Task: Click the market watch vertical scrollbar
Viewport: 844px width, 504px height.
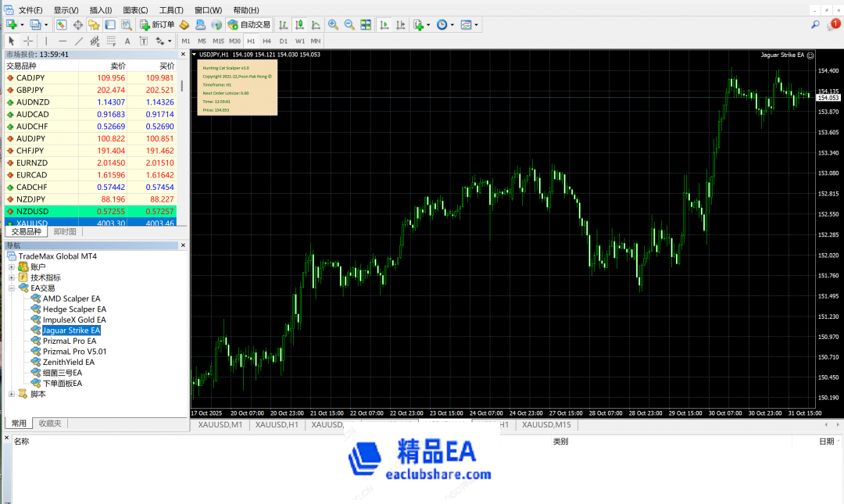Action: pyautogui.click(x=183, y=141)
